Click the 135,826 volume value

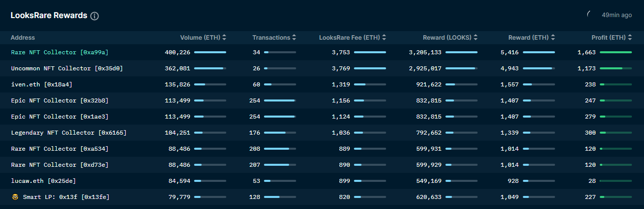[x=177, y=84]
